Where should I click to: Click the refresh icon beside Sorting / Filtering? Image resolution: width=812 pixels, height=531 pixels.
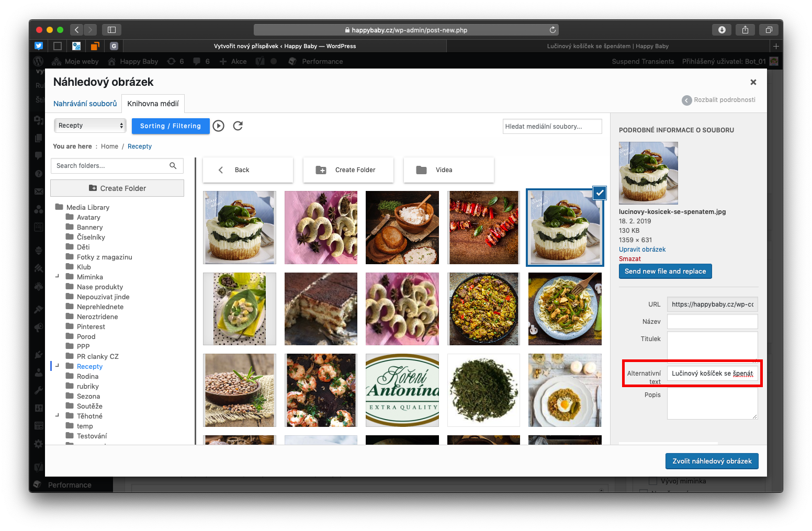[238, 126]
